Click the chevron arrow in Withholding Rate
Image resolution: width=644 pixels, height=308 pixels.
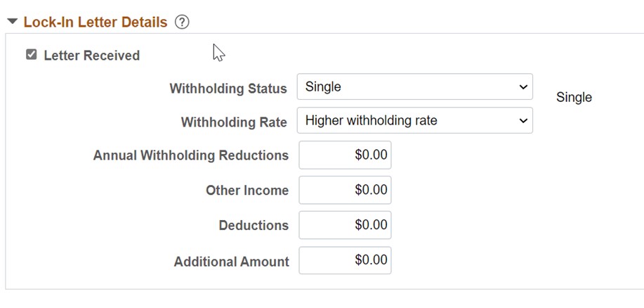click(x=523, y=120)
